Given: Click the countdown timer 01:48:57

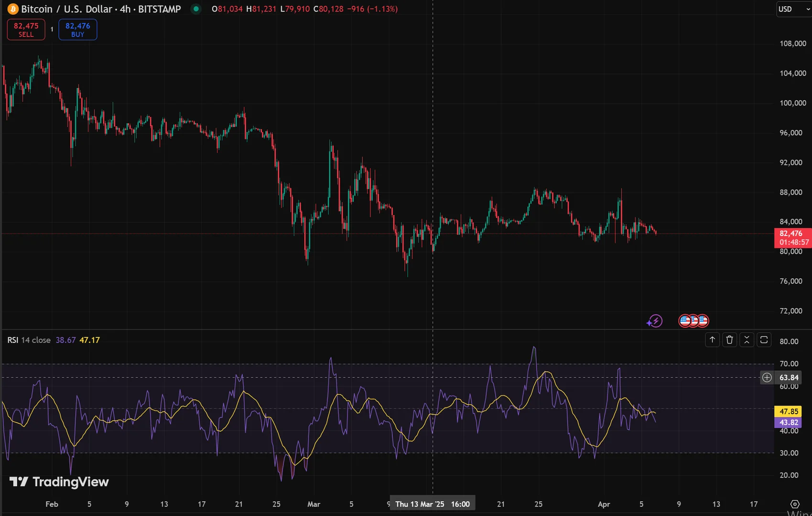Looking at the screenshot, I should point(794,242).
